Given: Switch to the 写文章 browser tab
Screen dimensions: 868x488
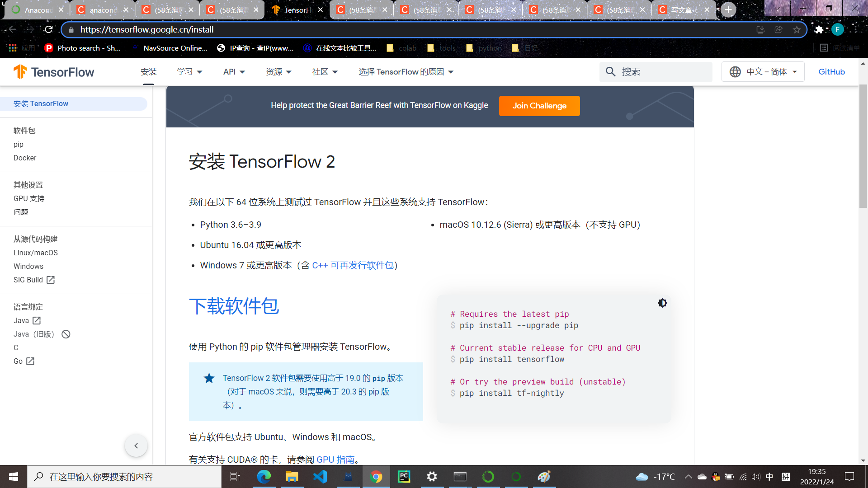Looking at the screenshot, I should tap(683, 9).
